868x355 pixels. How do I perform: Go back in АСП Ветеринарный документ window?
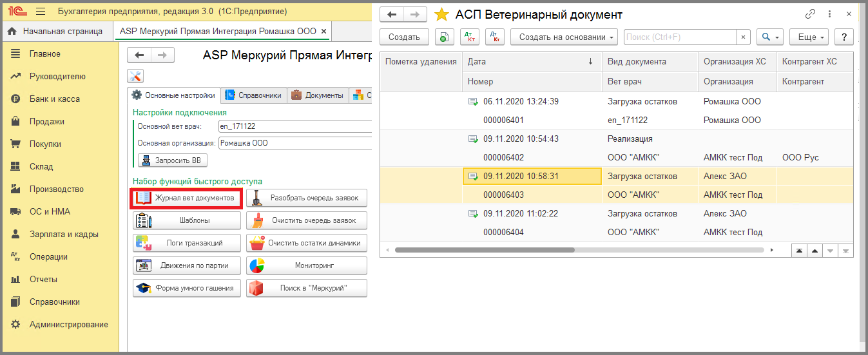point(392,14)
